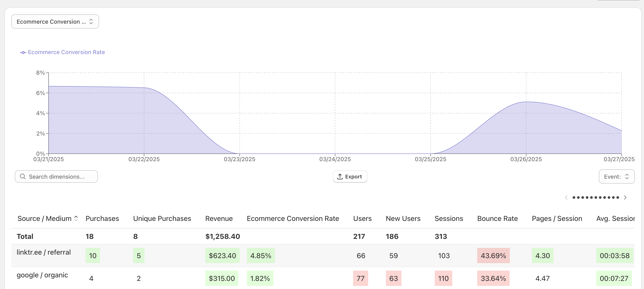The image size is (644, 289).
Task: Select the first pagination dot
Action: (x=574, y=197)
